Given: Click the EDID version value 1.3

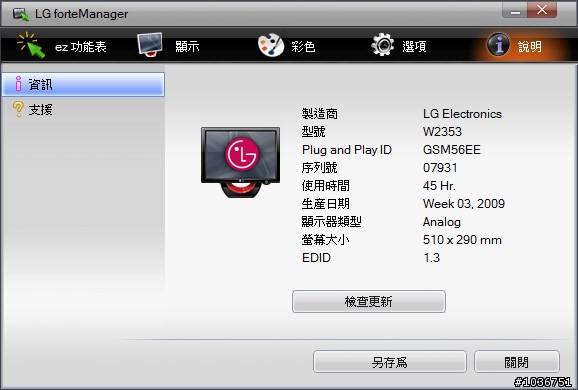Looking at the screenshot, I should pyautogui.click(x=431, y=258).
